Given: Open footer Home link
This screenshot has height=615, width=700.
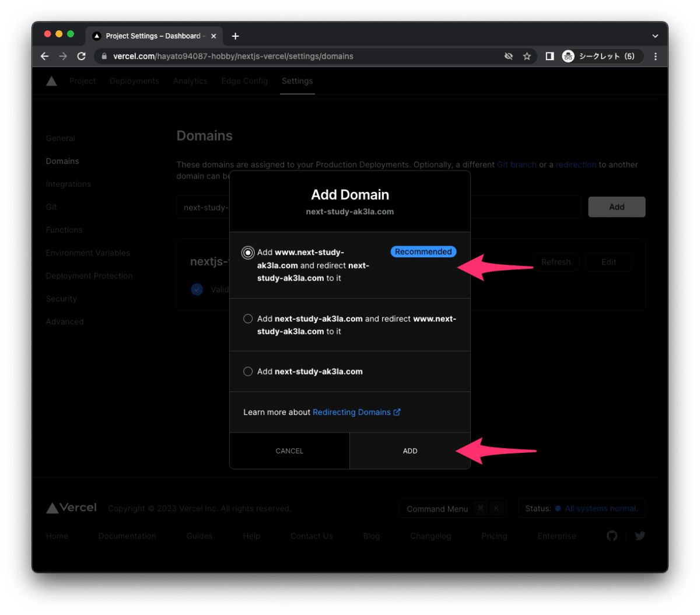Looking at the screenshot, I should click(57, 536).
